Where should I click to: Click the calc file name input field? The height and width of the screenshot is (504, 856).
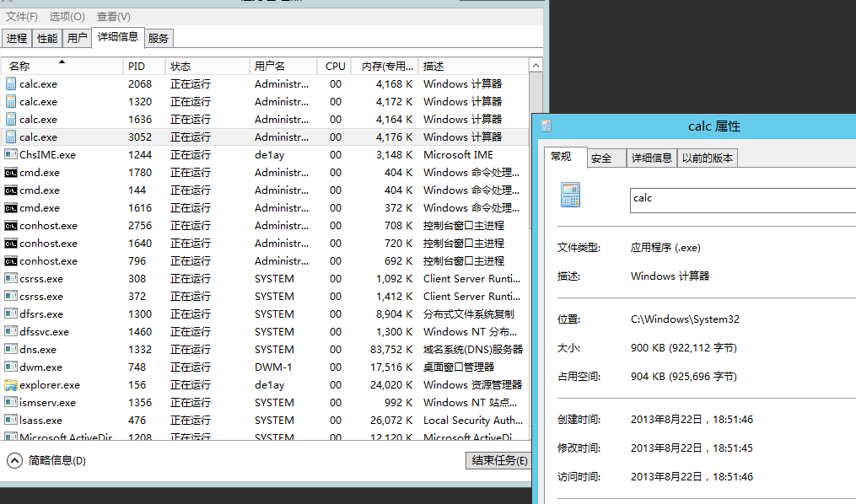(x=743, y=201)
